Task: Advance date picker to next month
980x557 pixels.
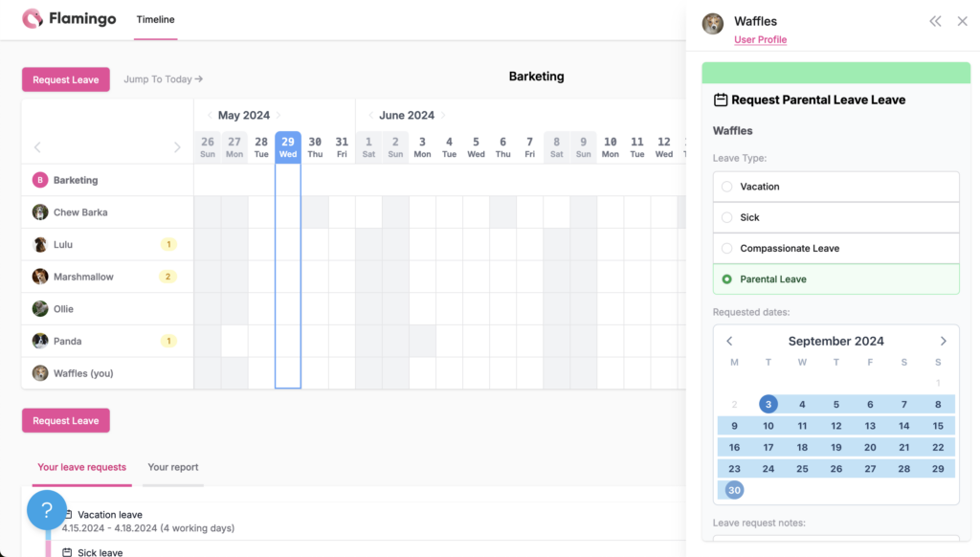Action: tap(943, 341)
